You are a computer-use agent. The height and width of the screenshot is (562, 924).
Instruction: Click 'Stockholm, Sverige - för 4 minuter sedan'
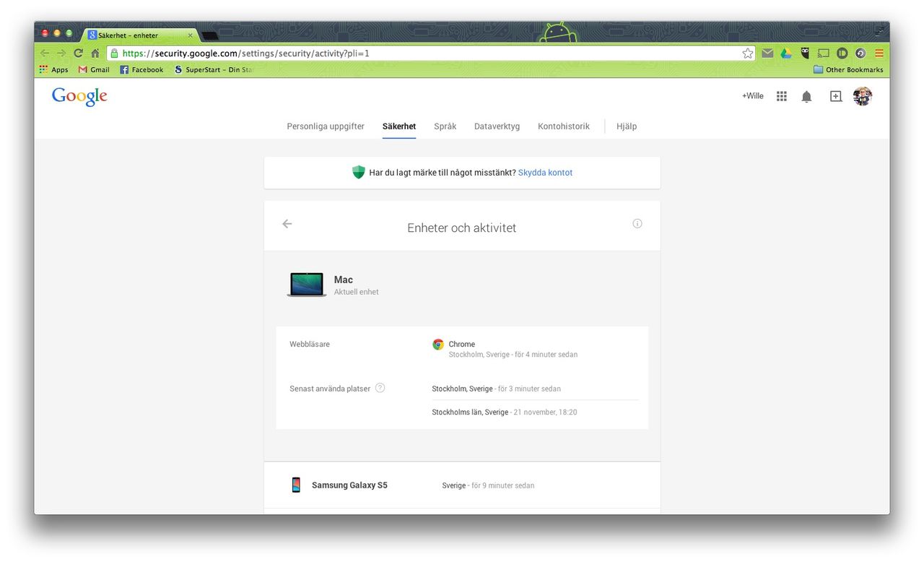513,355
